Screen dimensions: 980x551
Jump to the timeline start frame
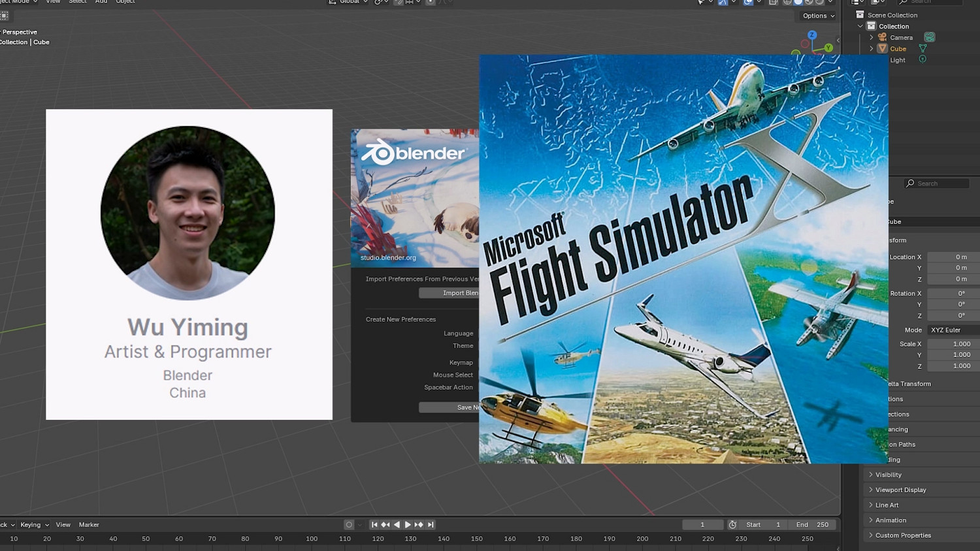(x=374, y=525)
